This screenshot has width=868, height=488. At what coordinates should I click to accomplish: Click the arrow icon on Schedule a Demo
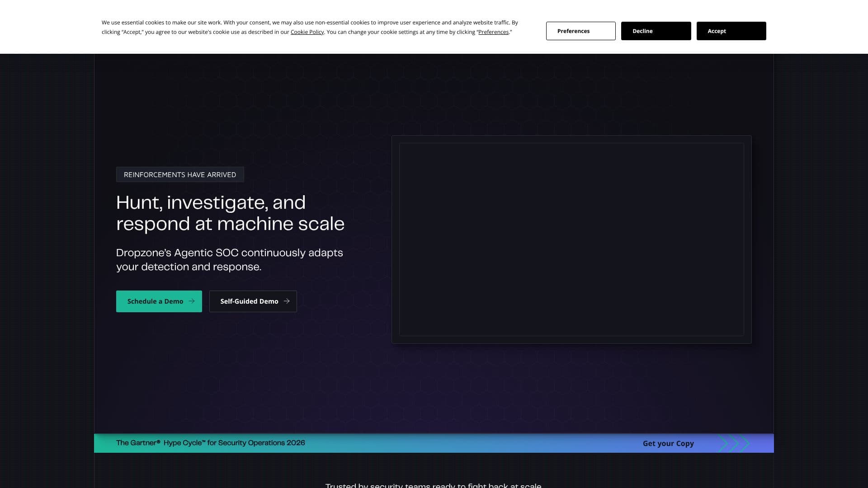(192, 301)
